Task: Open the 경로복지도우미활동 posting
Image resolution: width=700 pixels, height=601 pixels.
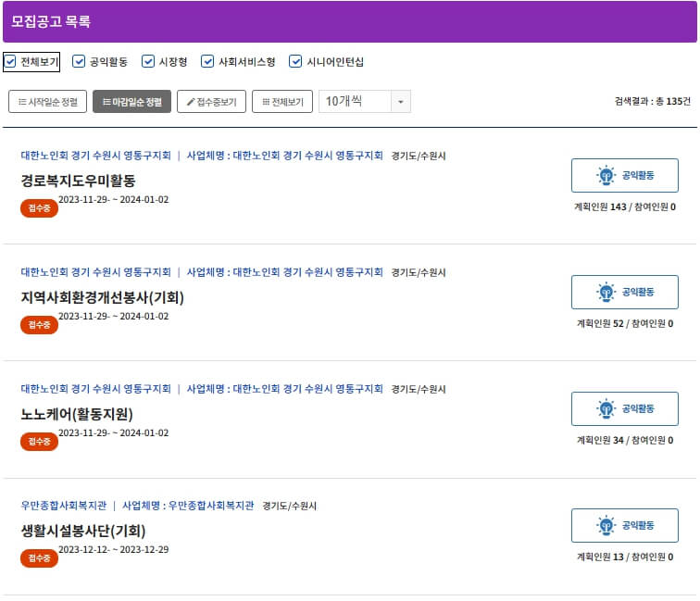Action: (78, 181)
